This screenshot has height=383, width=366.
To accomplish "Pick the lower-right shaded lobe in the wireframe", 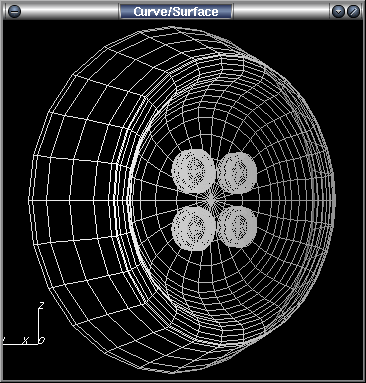I will 237,227.
